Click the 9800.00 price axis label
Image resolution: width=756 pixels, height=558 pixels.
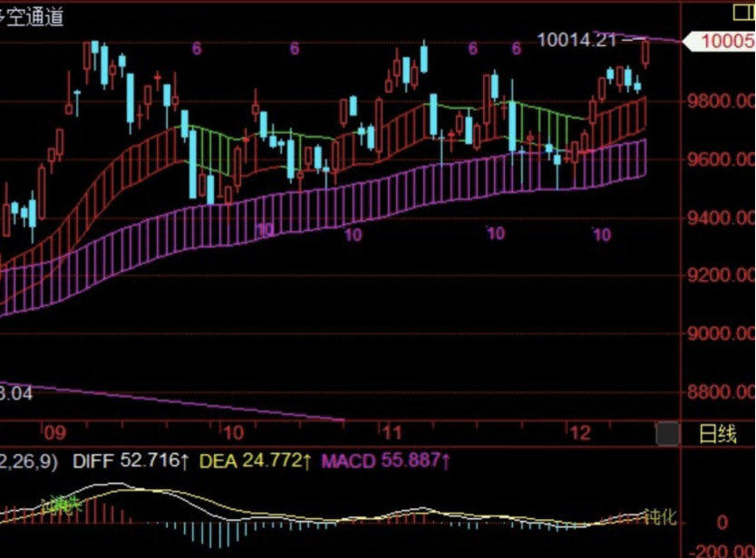click(722, 101)
